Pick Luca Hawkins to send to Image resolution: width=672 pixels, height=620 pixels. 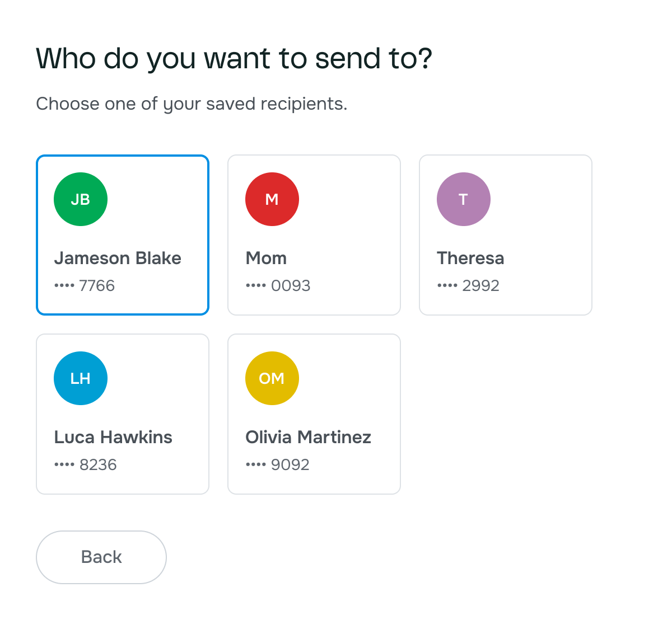pyautogui.click(x=122, y=414)
